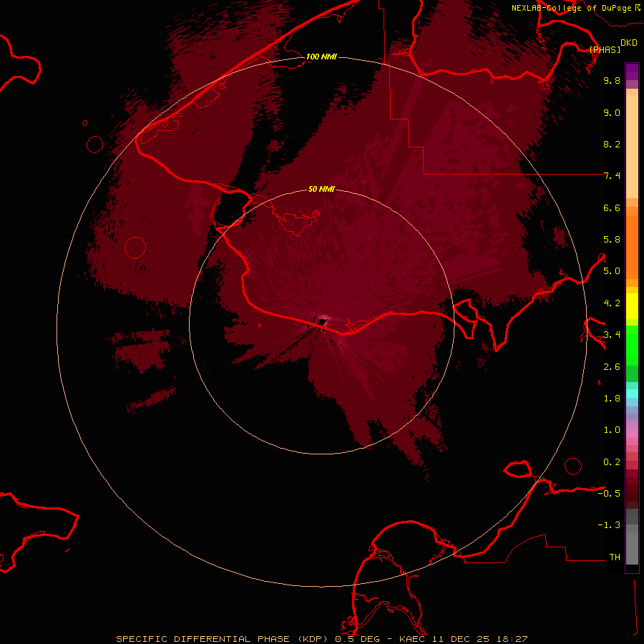The image size is (644, 644).
Task: Click the 11 DEC 25 18:27 timestamp
Action: pyautogui.click(x=479, y=639)
